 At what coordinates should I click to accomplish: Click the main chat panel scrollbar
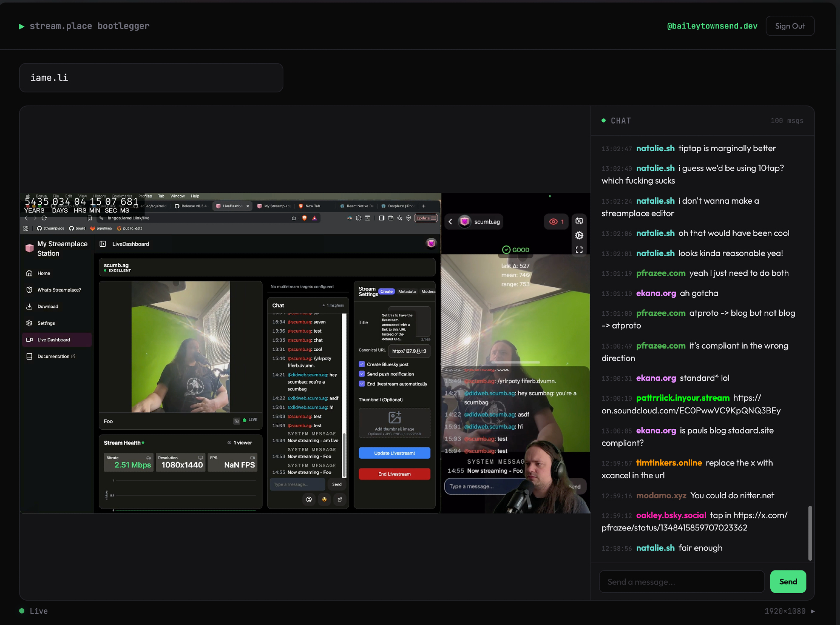(x=810, y=533)
